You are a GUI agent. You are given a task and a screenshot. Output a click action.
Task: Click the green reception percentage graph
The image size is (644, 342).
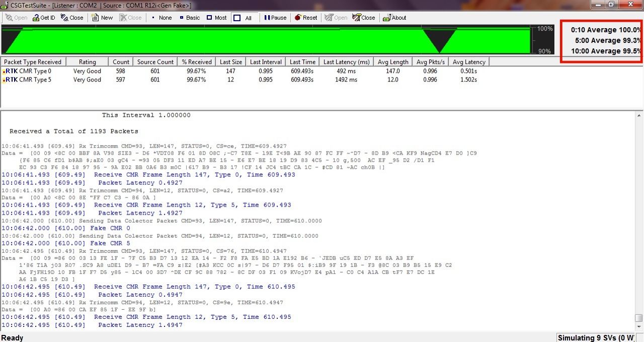(267, 40)
